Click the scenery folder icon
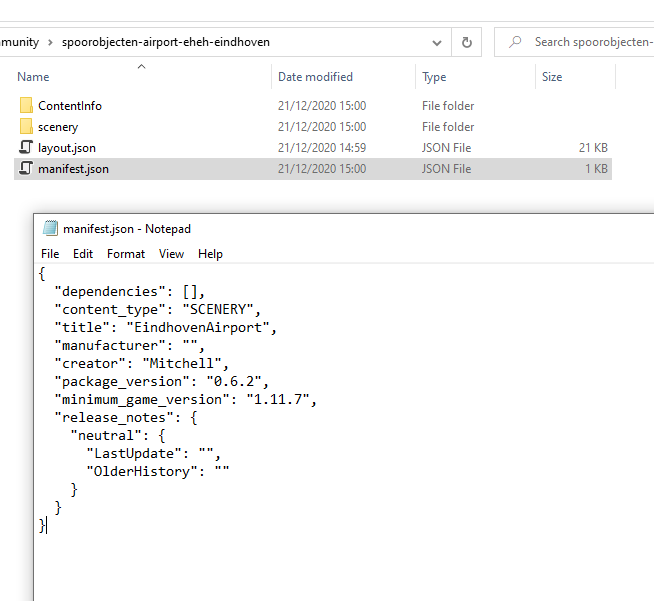The height and width of the screenshot is (601, 654). coord(26,126)
